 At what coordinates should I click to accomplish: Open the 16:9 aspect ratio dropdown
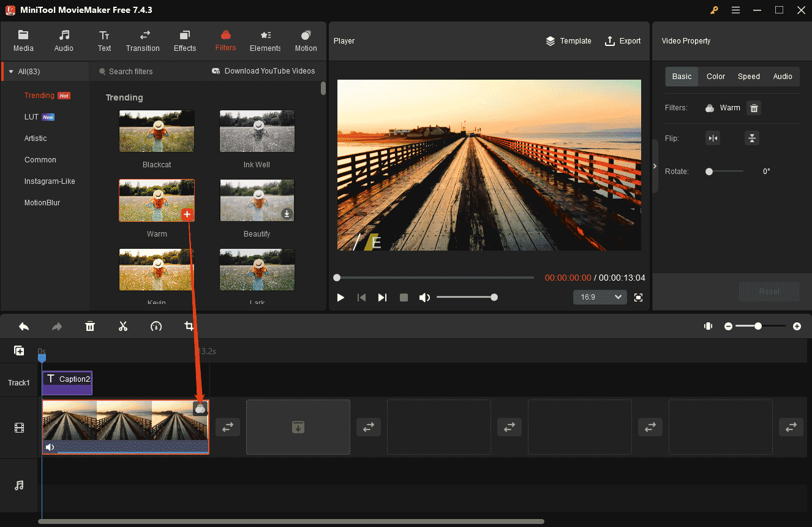coord(600,297)
